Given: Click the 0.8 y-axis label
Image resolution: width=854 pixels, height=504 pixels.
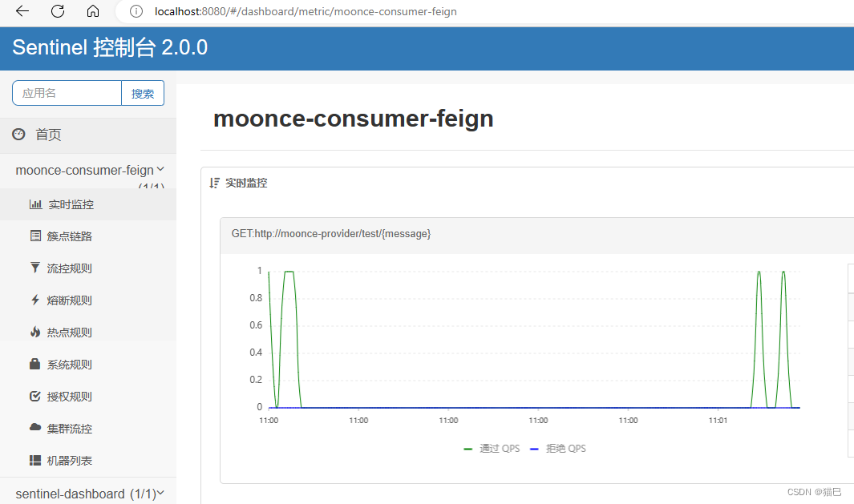Looking at the screenshot, I should 256,298.
